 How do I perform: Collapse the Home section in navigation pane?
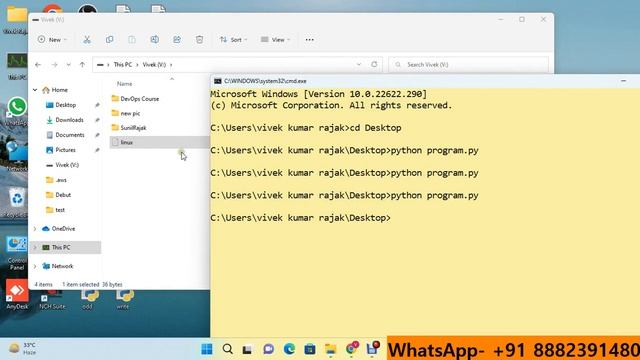coord(35,90)
